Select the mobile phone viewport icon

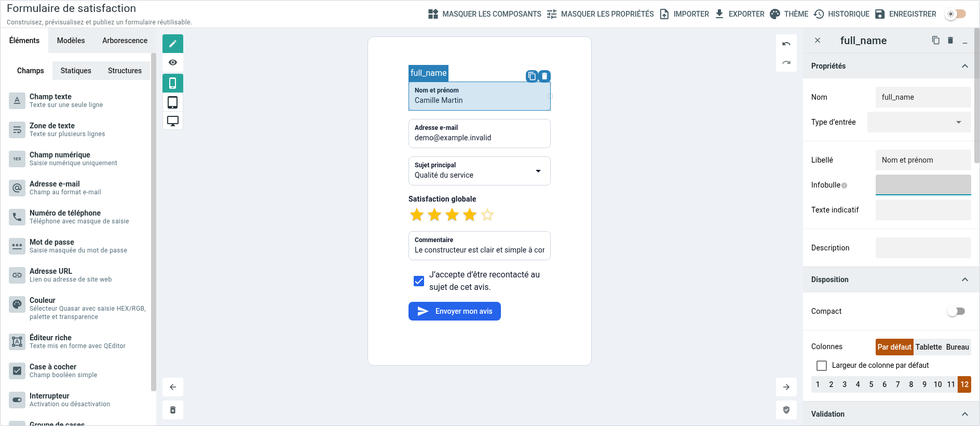pos(173,83)
